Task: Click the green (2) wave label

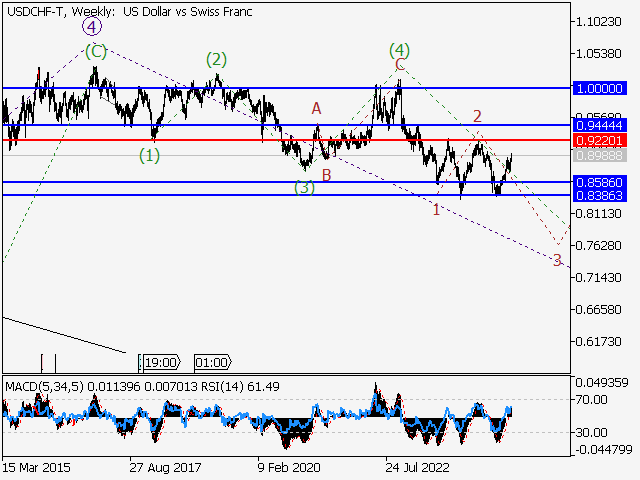Action: [x=216, y=59]
